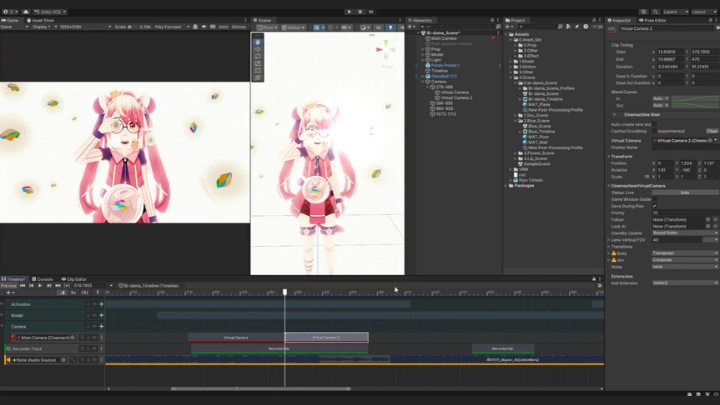The height and width of the screenshot is (405, 720).
Task: Select the Scale tool in Scene overlay
Action: 258,63
